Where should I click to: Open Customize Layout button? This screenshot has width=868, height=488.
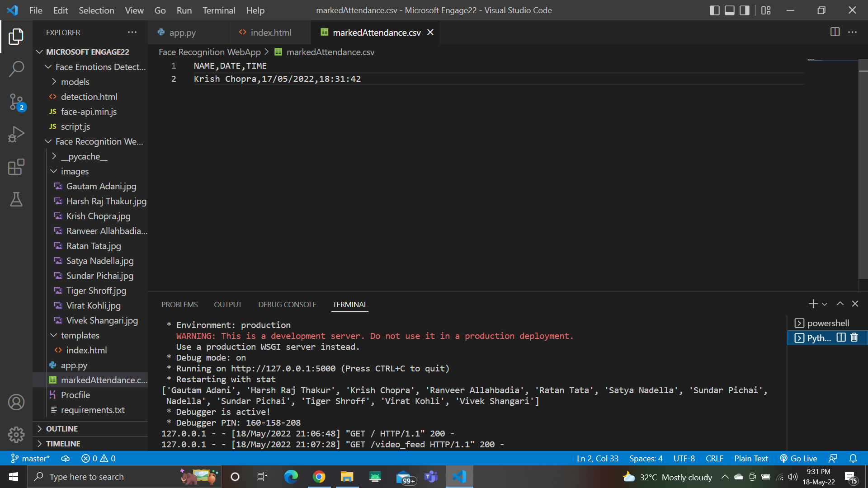click(766, 10)
